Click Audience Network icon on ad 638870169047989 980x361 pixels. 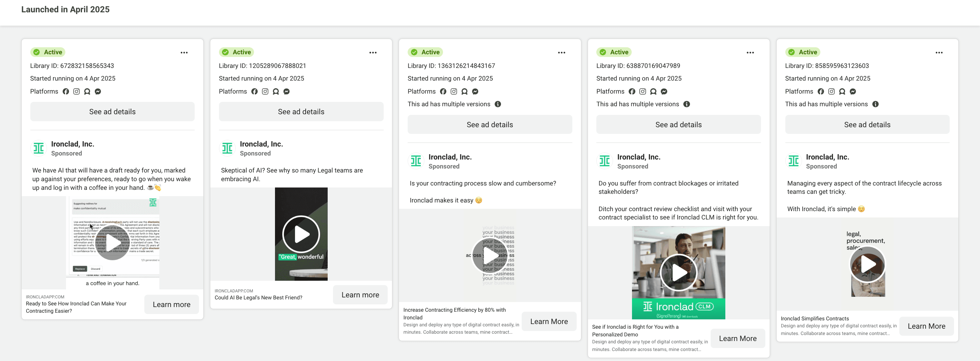click(x=653, y=91)
